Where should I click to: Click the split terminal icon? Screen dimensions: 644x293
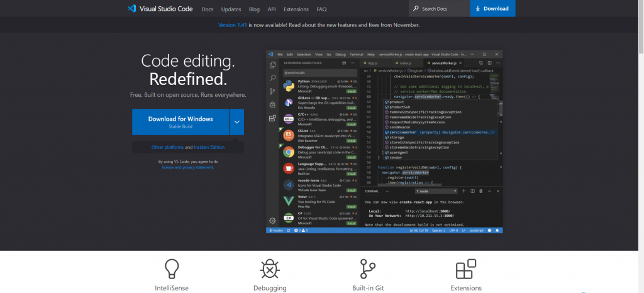(x=473, y=191)
